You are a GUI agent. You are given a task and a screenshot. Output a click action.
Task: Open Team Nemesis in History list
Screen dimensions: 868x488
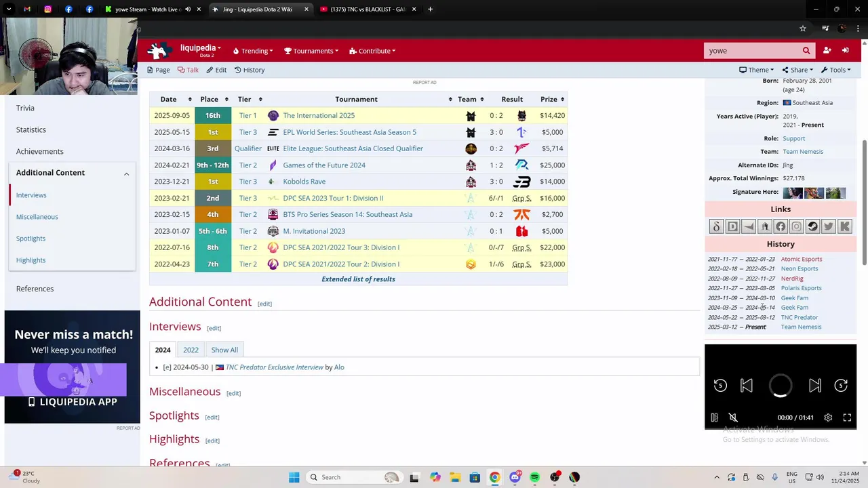[801, 327]
